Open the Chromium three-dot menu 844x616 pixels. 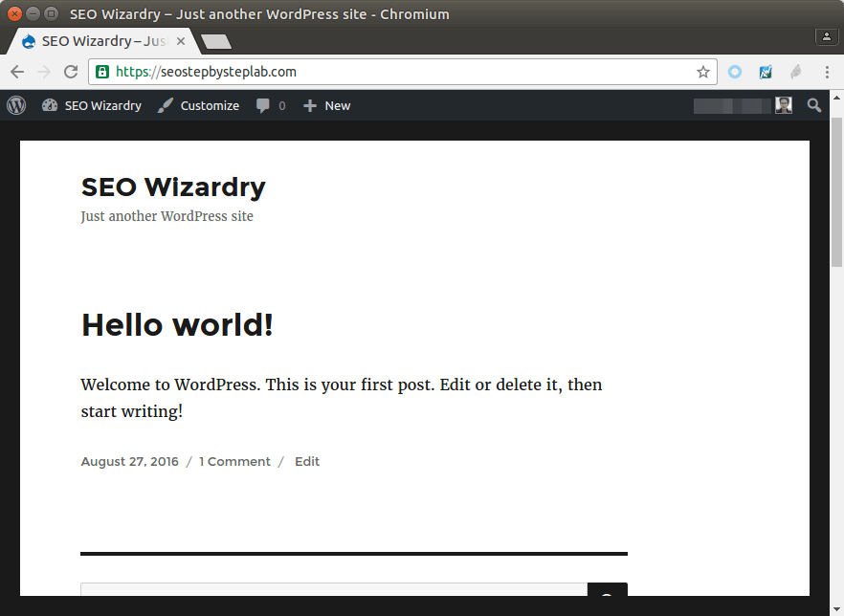(827, 72)
